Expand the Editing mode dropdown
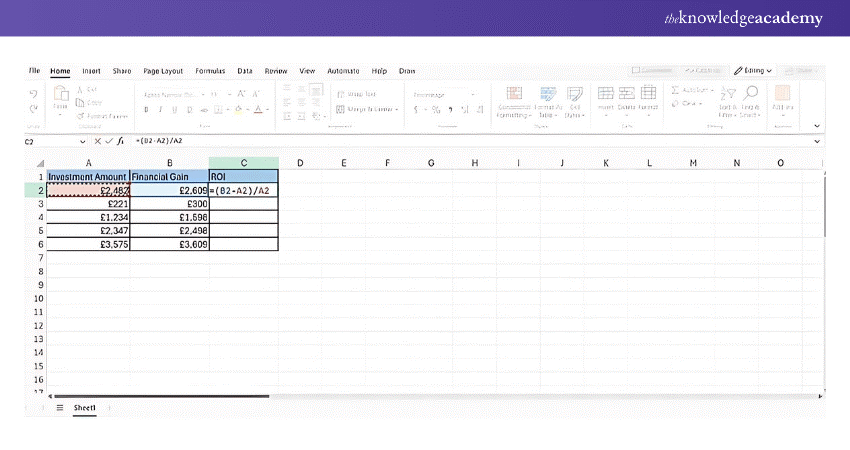Image resolution: width=850 pixels, height=450 pixels. click(753, 71)
